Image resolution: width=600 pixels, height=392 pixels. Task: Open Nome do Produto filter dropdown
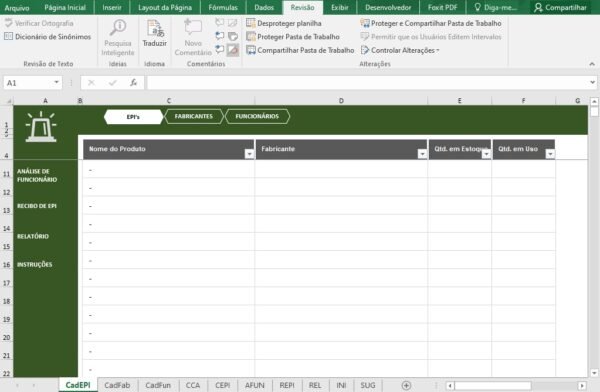[249, 154]
